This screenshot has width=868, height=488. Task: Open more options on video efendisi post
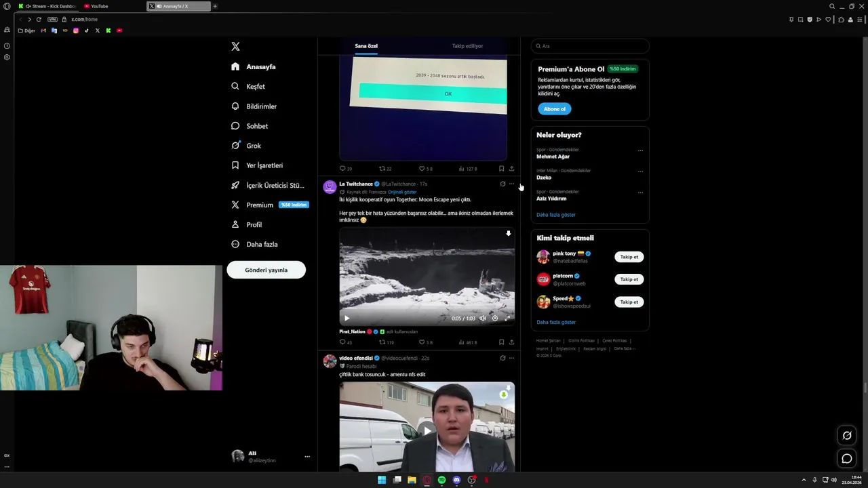(x=511, y=358)
